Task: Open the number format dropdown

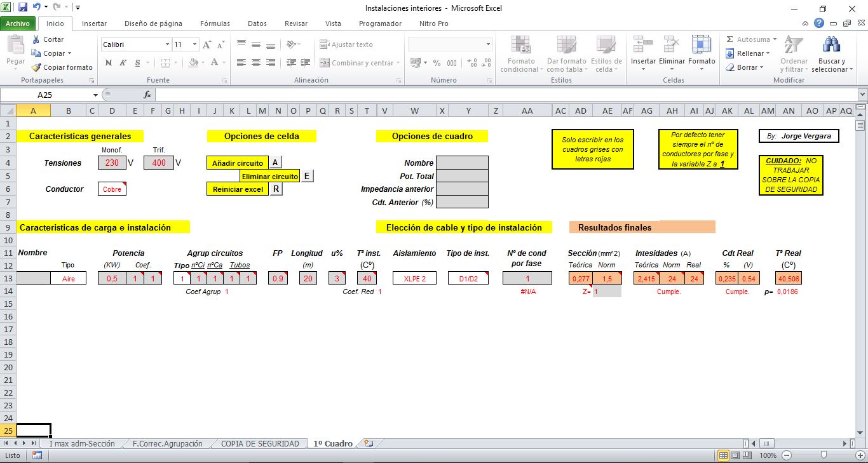Action: 488,44
